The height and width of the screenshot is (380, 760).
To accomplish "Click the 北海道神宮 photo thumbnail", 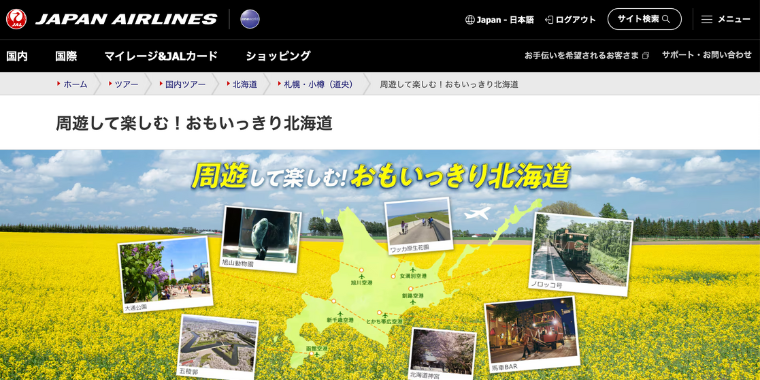I will click(x=442, y=354).
